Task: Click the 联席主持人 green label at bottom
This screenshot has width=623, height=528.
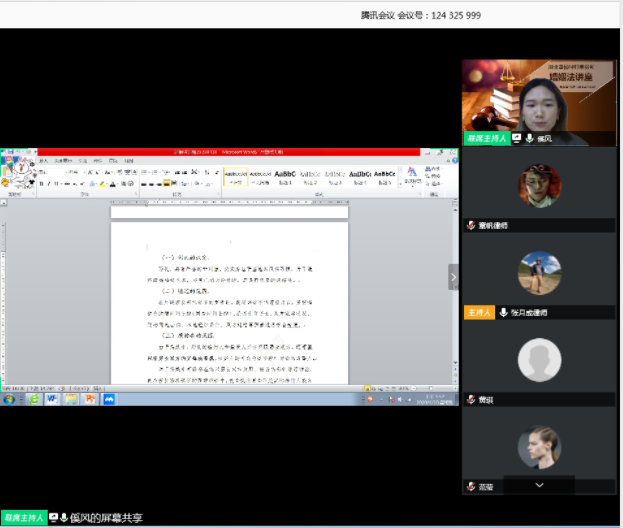Action: (x=23, y=518)
